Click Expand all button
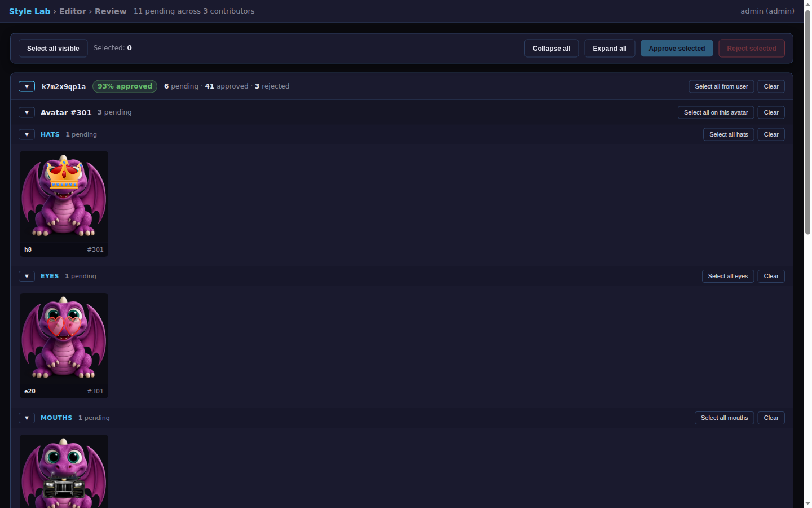Viewport: 812px width, 508px height. click(610, 49)
